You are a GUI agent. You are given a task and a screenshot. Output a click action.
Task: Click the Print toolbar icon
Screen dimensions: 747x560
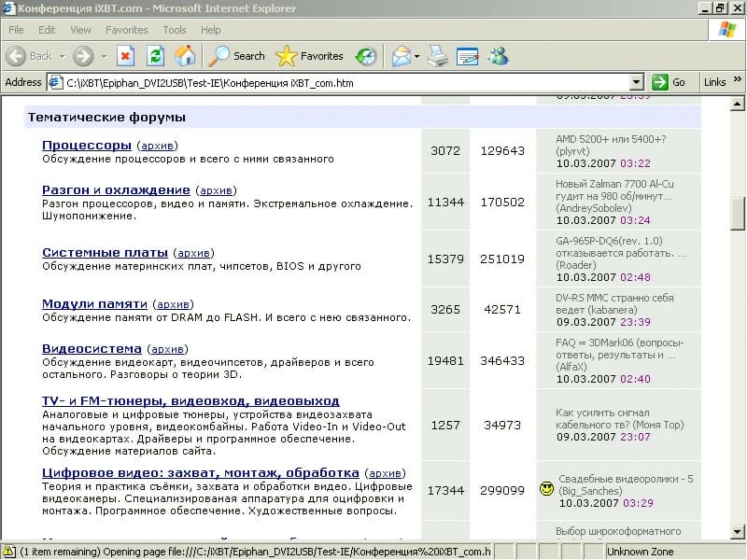point(437,56)
